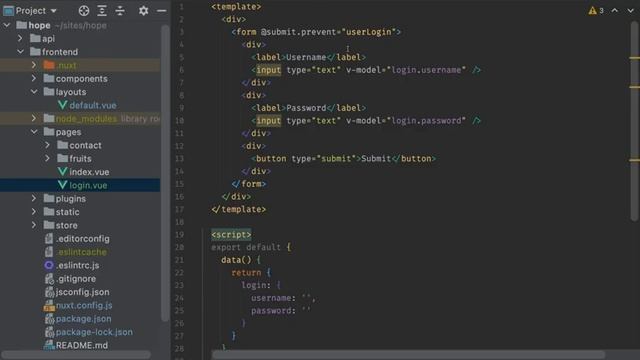640x360 pixels.
Task: Click highlighted input tag on line 10
Action: pyautogui.click(x=269, y=120)
